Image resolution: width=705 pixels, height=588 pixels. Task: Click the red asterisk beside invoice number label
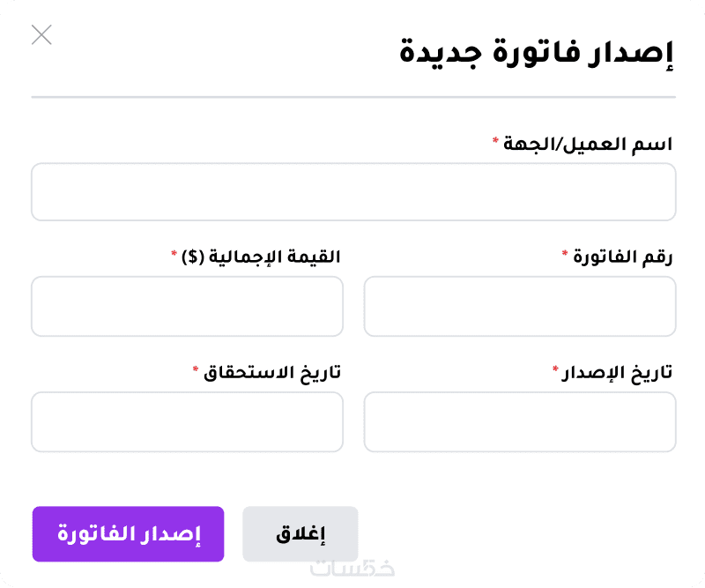(565, 255)
